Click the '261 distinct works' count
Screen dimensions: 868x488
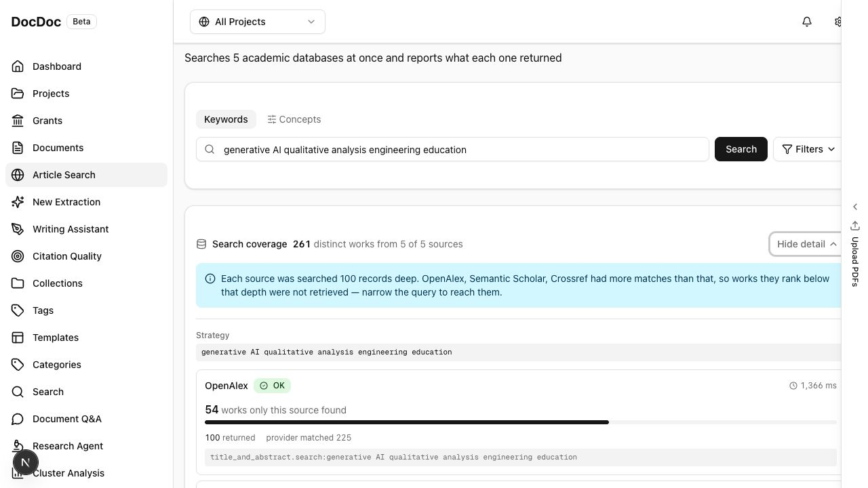[302, 244]
